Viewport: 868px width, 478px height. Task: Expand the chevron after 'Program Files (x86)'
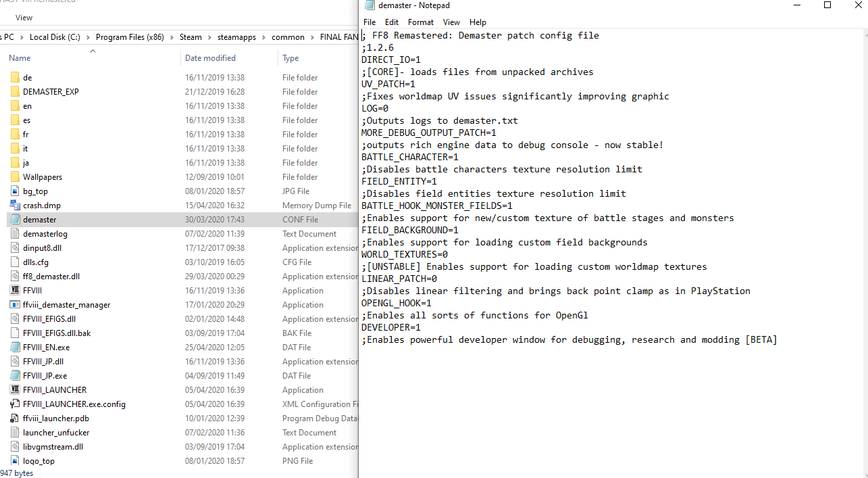pos(172,37)
